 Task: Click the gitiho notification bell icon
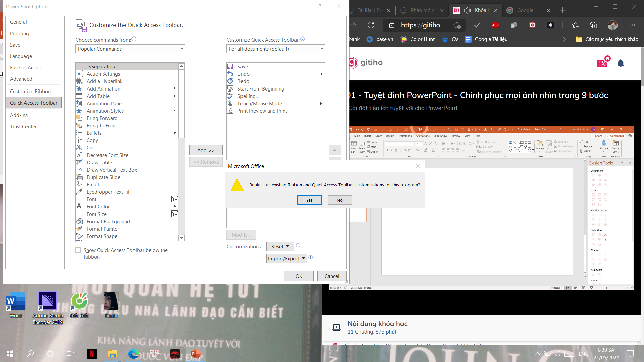(621, 63)
